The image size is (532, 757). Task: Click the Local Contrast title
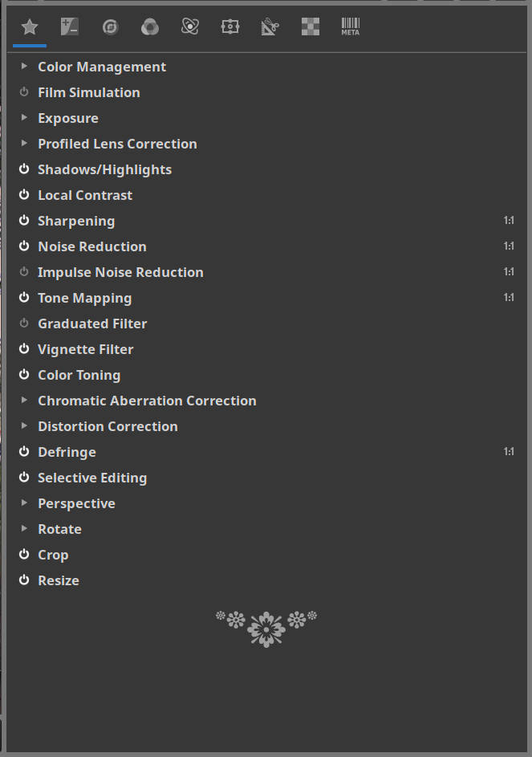coord(85,195)
